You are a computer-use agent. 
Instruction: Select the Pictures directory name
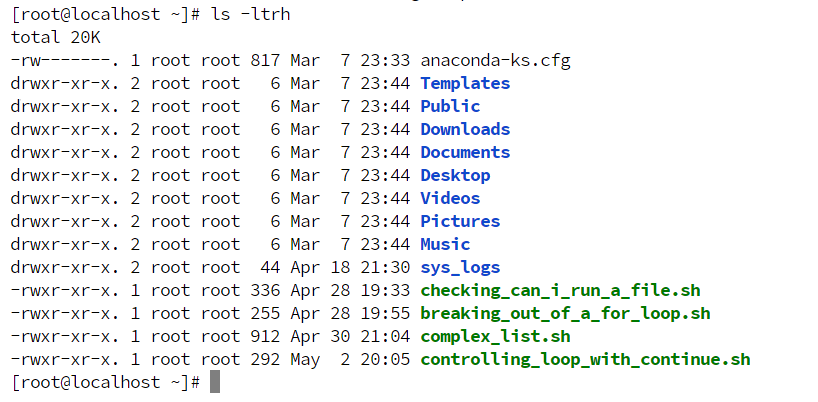coord(460,221)
